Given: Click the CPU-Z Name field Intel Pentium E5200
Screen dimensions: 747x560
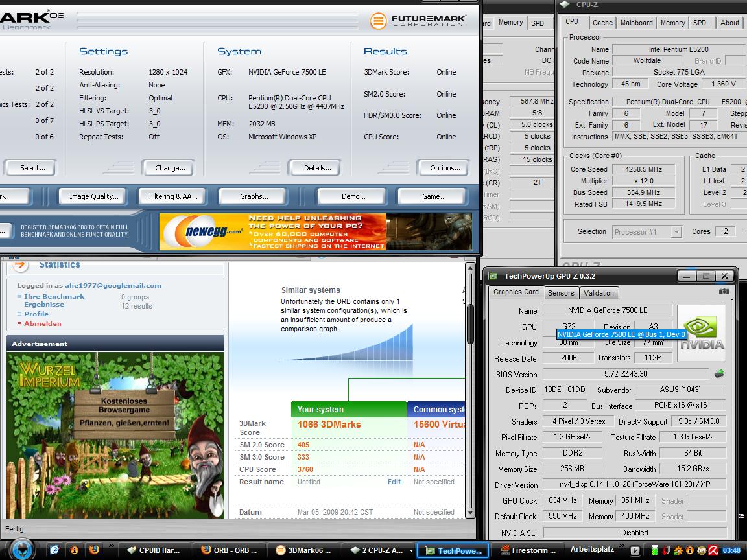Looking at the screenshot, I should [x=678, y=49].
